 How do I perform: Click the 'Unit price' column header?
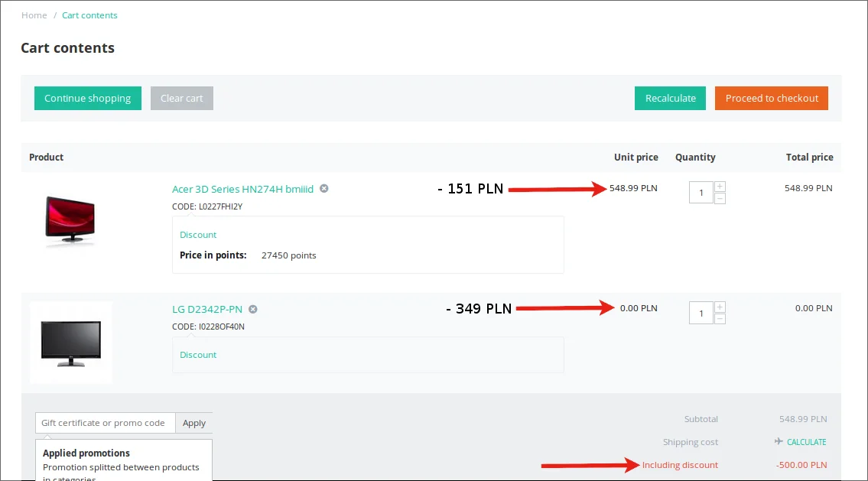click(636, 158)
